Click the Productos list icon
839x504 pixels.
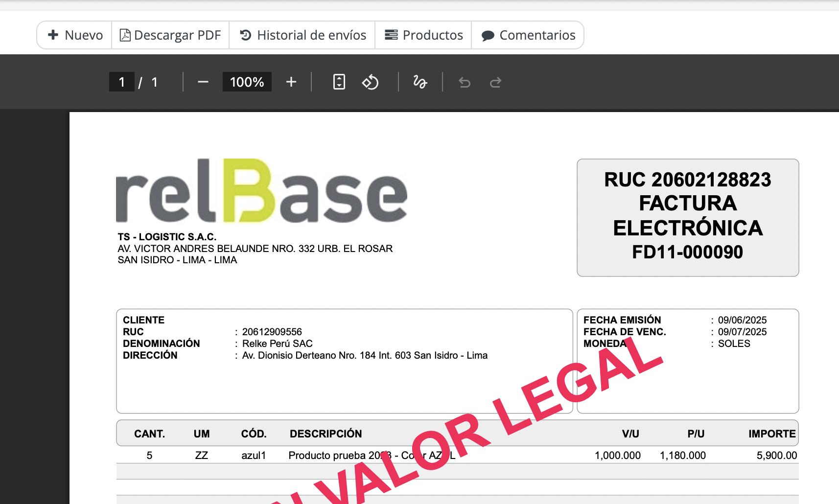pyautogui.click(x=391, y=35)
